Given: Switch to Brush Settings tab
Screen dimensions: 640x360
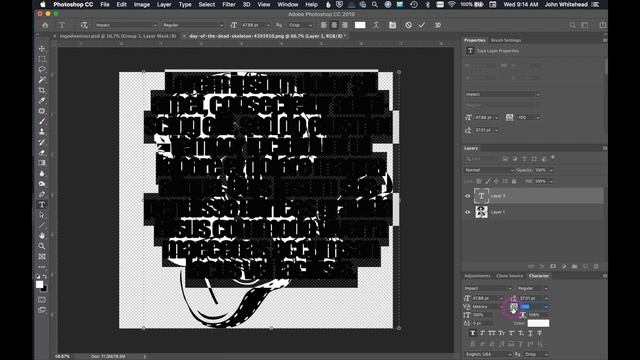Looking at the screenshot, I should (x=506, y=40).
